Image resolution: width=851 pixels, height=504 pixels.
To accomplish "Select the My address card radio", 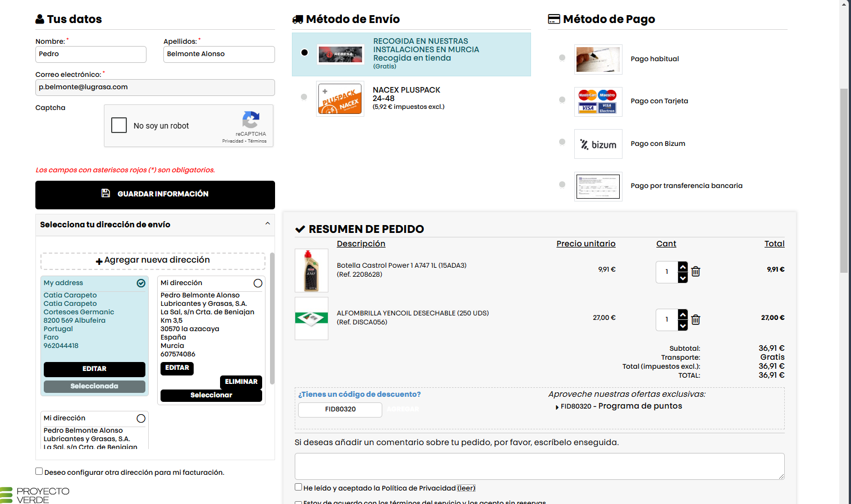I will click(141, 283).
